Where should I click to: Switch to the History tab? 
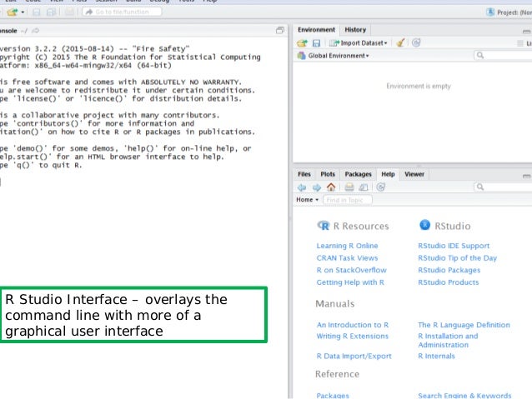(x=355, y=30)
